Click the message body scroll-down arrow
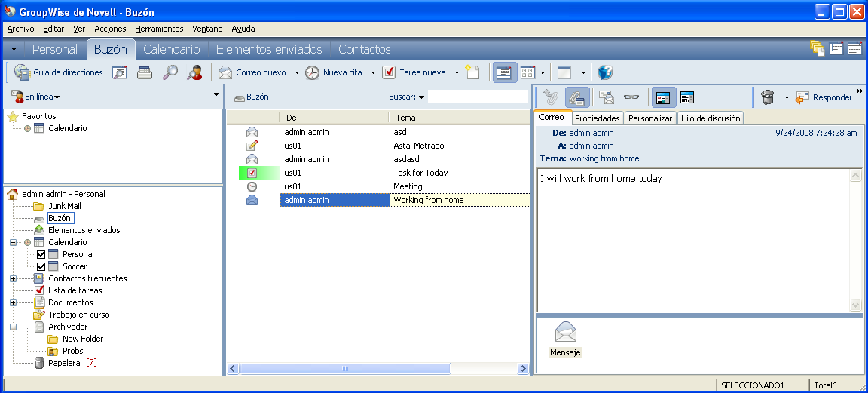The image size is (868, 393). (x=855, y=305)
